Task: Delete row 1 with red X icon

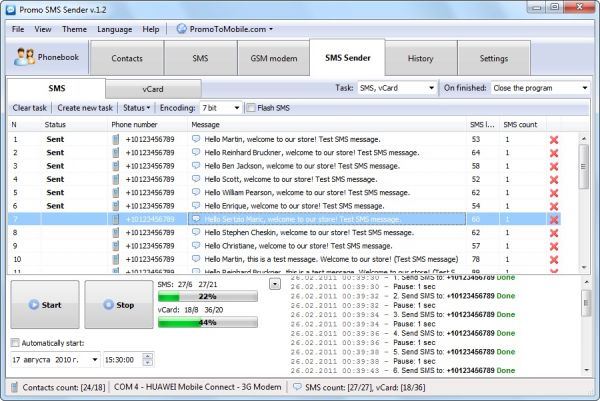Action: point(554,140)
